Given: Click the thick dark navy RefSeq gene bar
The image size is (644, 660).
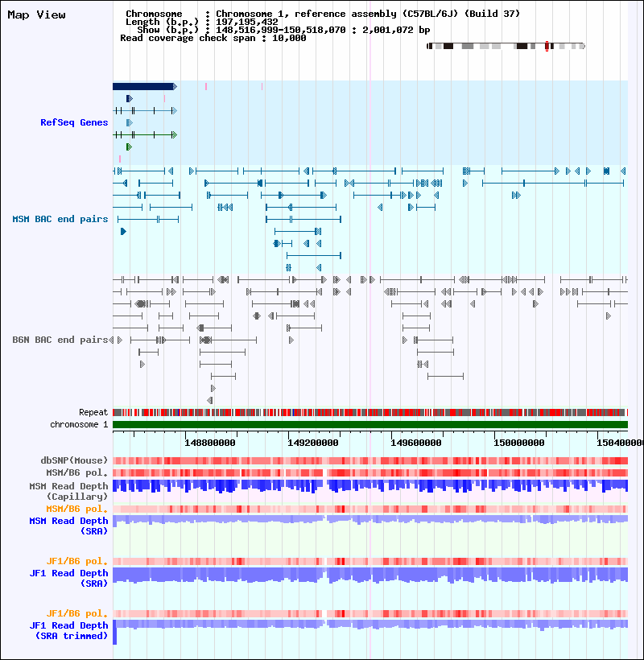Looking at the screenshot, I should coord(145,86).
